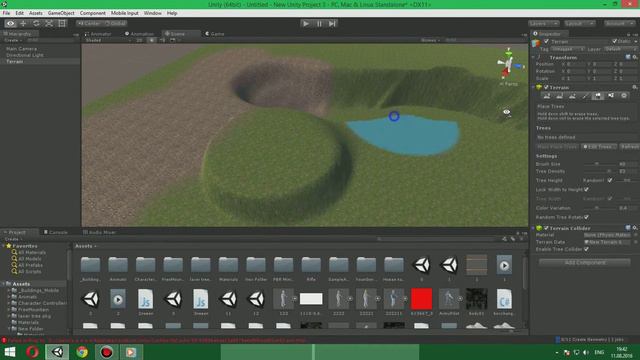
Task: Click the Add Component button
Action: click(584, 262)
